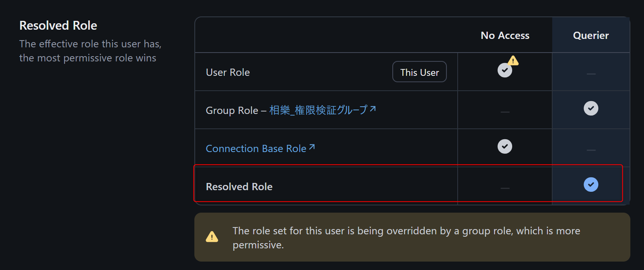
Task: Select Group Role Querier checkmark
Action: (x=591, y=108)
